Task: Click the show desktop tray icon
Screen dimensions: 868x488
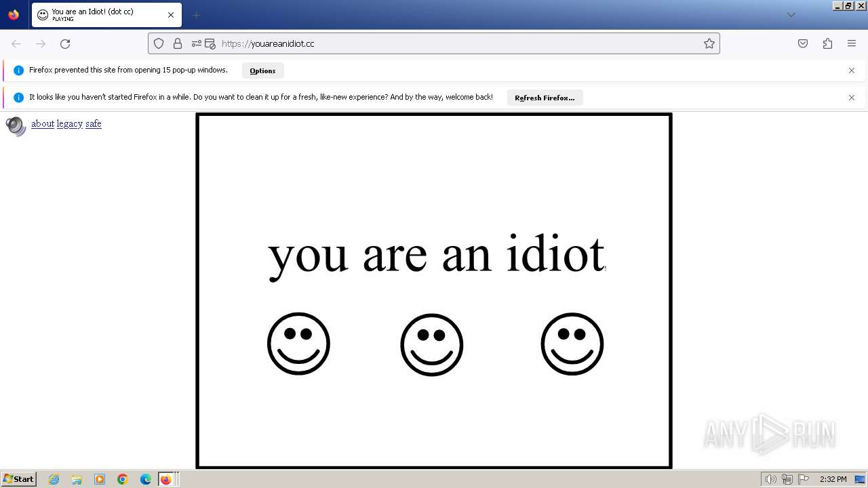Action: [x=861, y=479]
